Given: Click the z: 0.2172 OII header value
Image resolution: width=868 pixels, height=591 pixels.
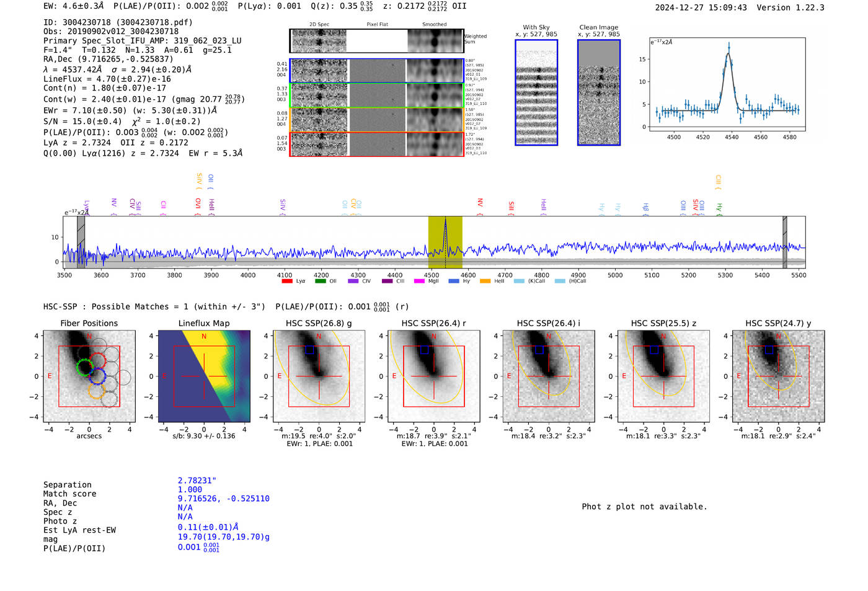Looking at the screenshot, I should [x=425, y=6].
